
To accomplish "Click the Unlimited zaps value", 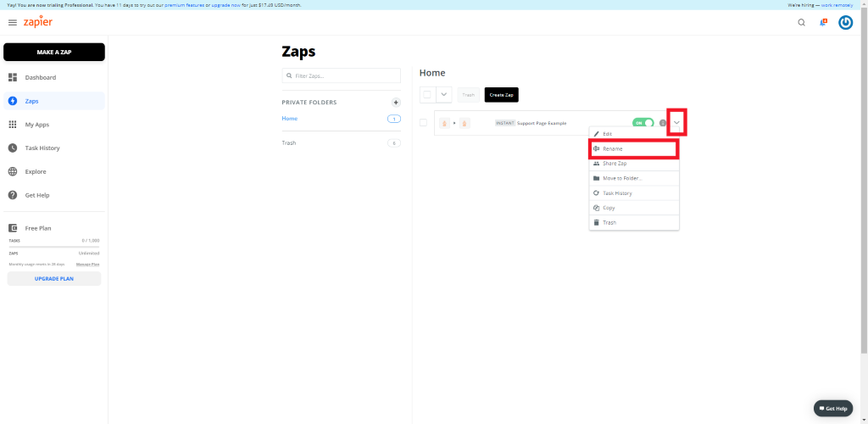I will (x=89, y=253).
